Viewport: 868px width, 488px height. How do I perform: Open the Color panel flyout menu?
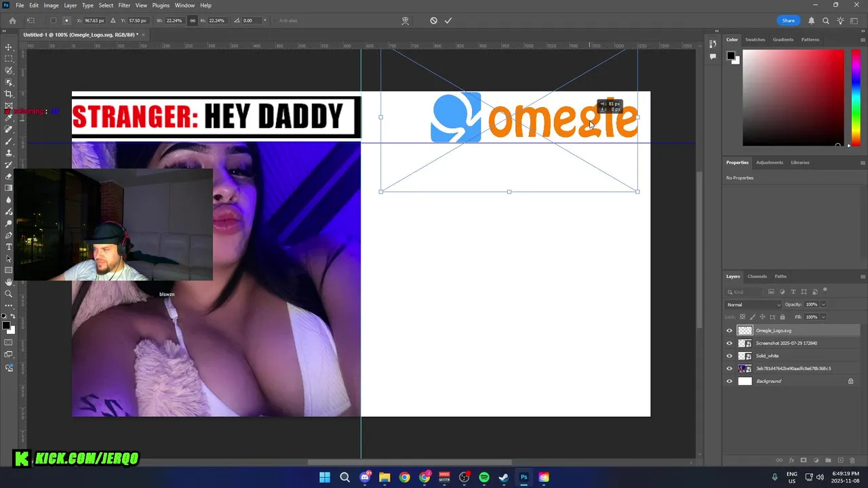coord(863,39)
